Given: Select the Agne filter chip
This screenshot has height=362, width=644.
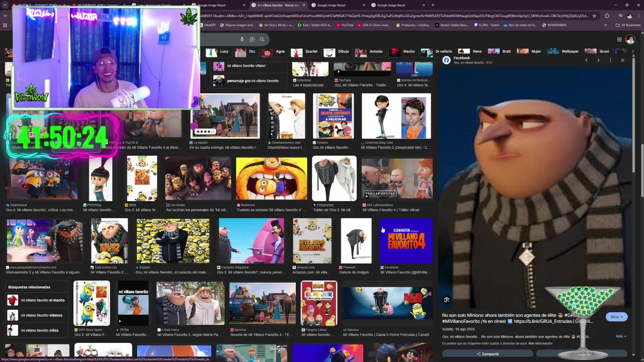Looking at the screenshot, I should (274, 51).
